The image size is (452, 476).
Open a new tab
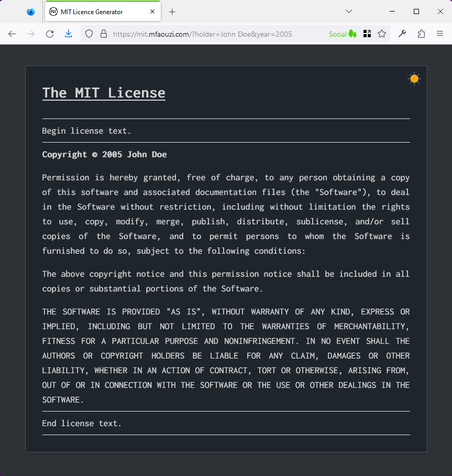coord(172,12)
